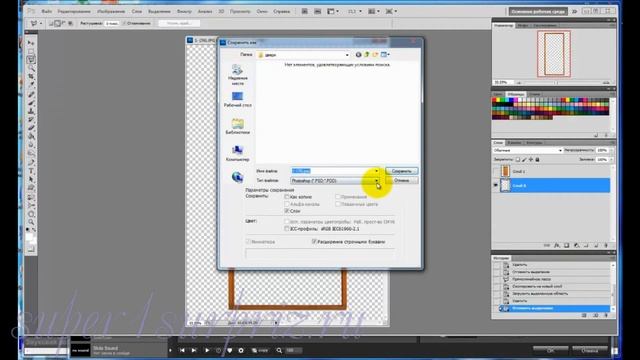Click Отмена in the save dialog

pos(402,180)
